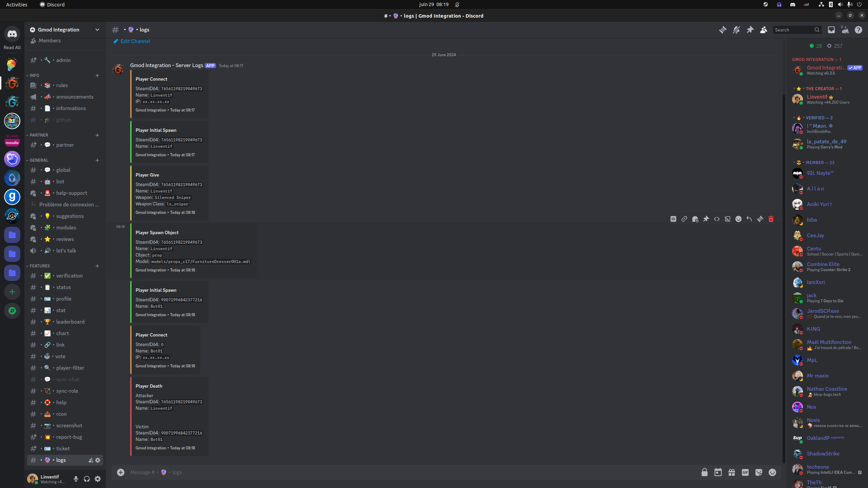The height and width of the screenshot is (488, 868).
Task: Open notification settings via the slashed bell icon
Action: click(736, 30)
